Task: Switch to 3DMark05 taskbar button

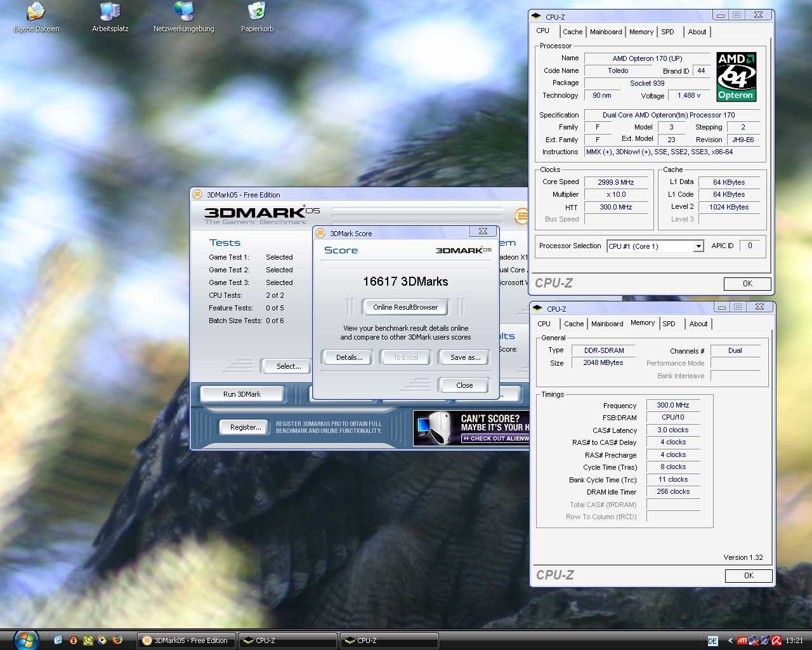Action: (x=187, y=640)
